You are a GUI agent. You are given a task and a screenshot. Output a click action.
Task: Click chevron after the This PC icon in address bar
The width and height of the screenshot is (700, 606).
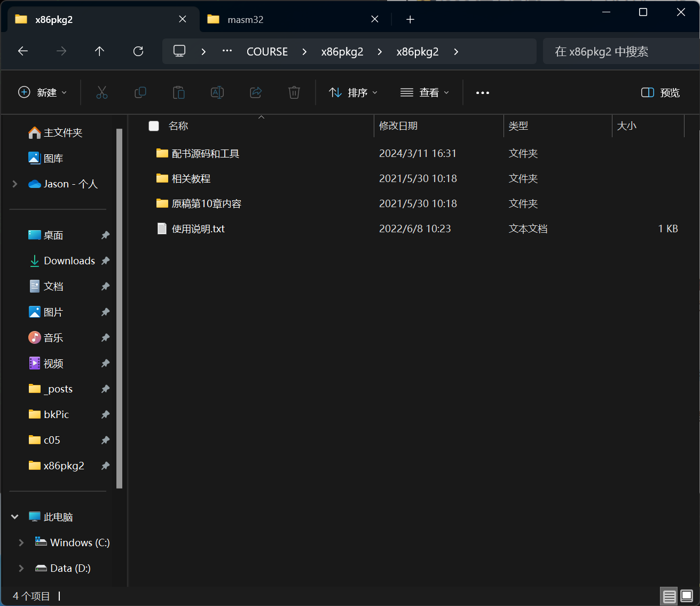(x=203, y=51)
